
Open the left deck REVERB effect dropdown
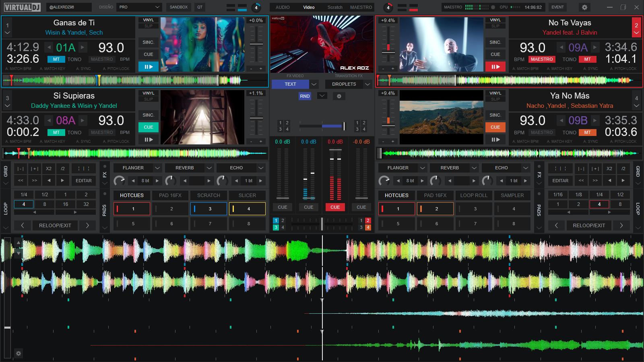click(x=209, y=168)
